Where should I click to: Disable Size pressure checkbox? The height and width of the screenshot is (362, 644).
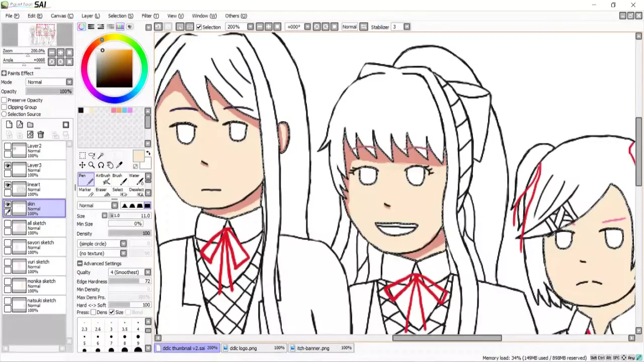(x=112, y=312)
